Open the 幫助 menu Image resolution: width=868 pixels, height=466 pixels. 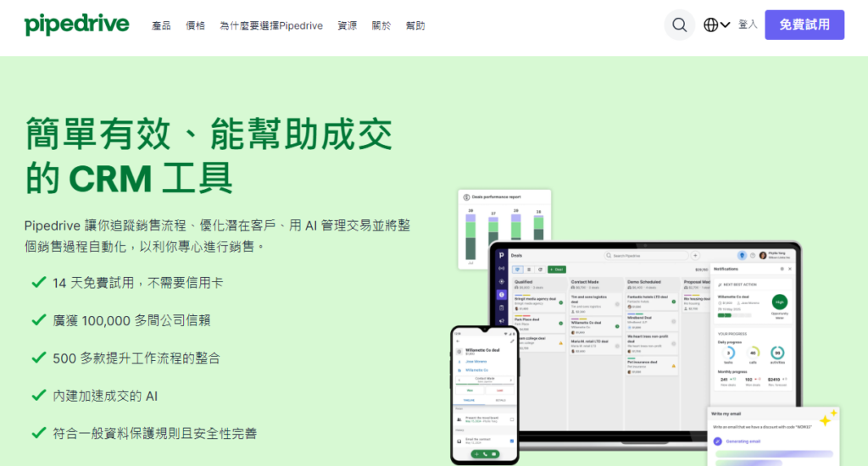(415, 25)
